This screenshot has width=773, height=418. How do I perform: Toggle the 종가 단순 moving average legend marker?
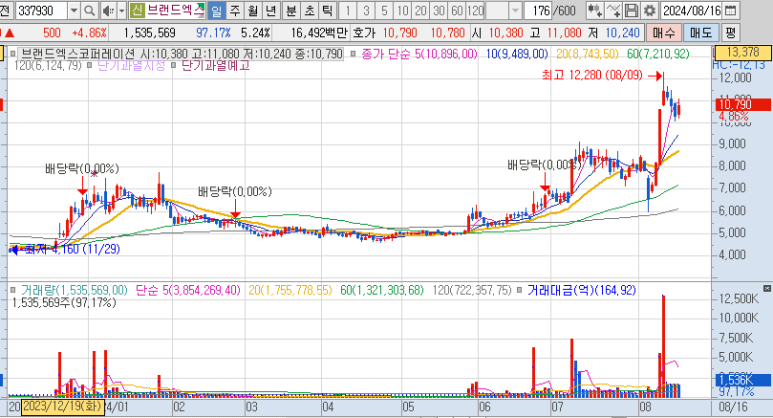tap(353, 54)
